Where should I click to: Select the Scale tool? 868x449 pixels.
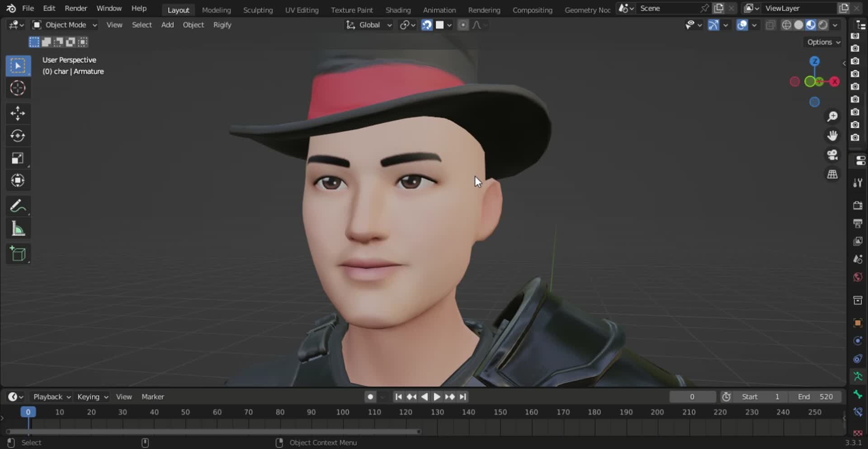pyautogui.click(x=18, y=158)
